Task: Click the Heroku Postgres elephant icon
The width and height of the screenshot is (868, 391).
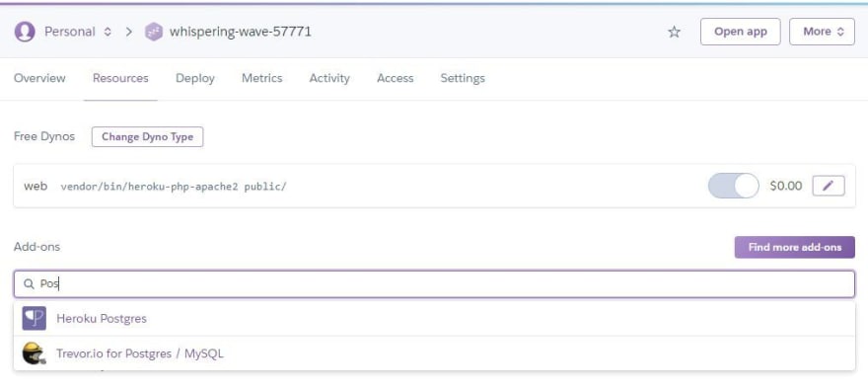Action: click(35, 319)
